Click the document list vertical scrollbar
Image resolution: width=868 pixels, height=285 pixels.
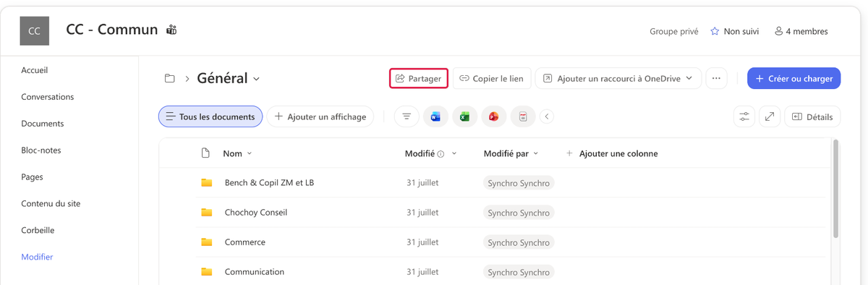[836, 189]
